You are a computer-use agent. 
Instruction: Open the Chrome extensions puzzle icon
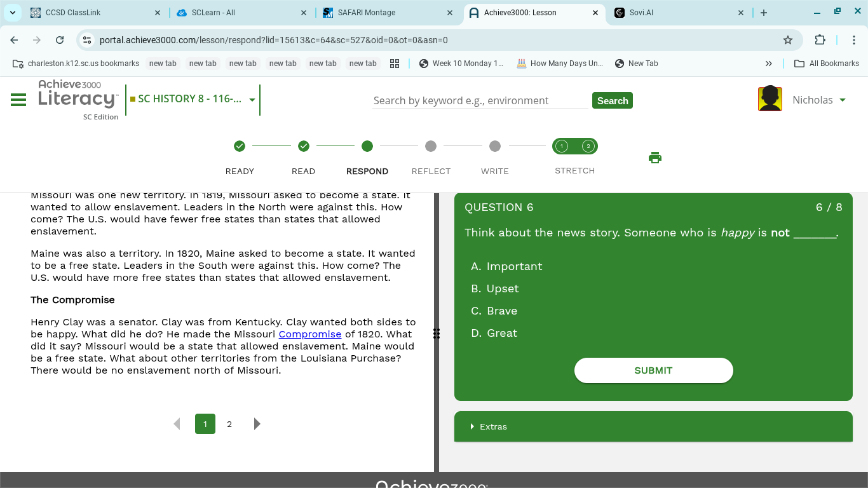(x=820, y=40)
